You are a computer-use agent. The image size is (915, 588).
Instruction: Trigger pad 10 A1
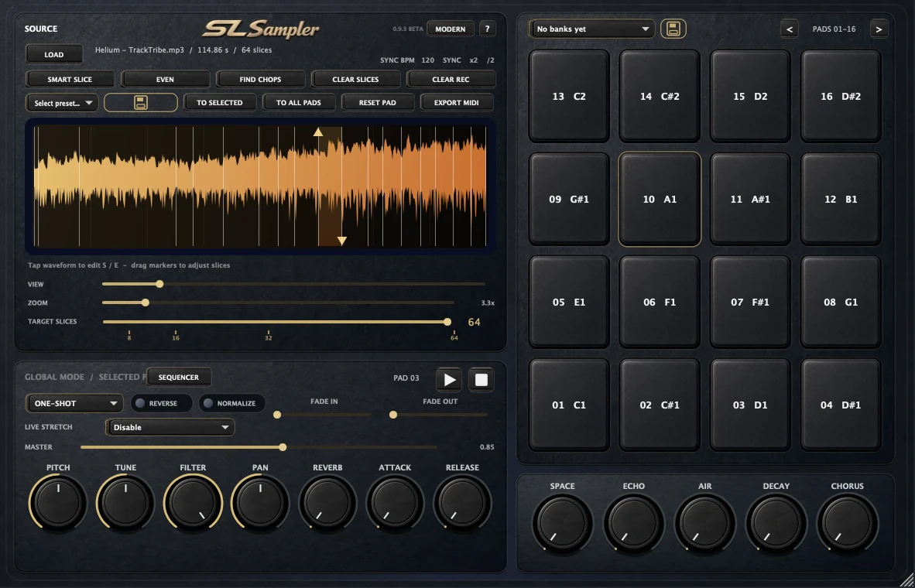coord(660,200)
